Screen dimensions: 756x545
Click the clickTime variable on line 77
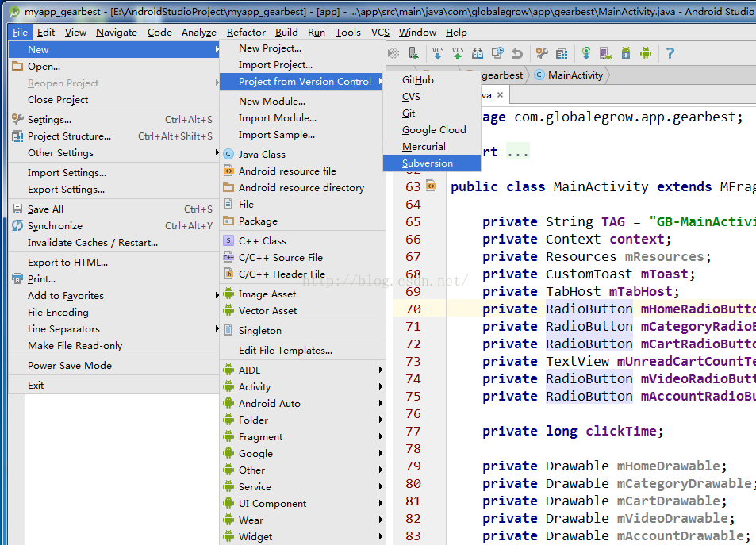coord(620,431)
